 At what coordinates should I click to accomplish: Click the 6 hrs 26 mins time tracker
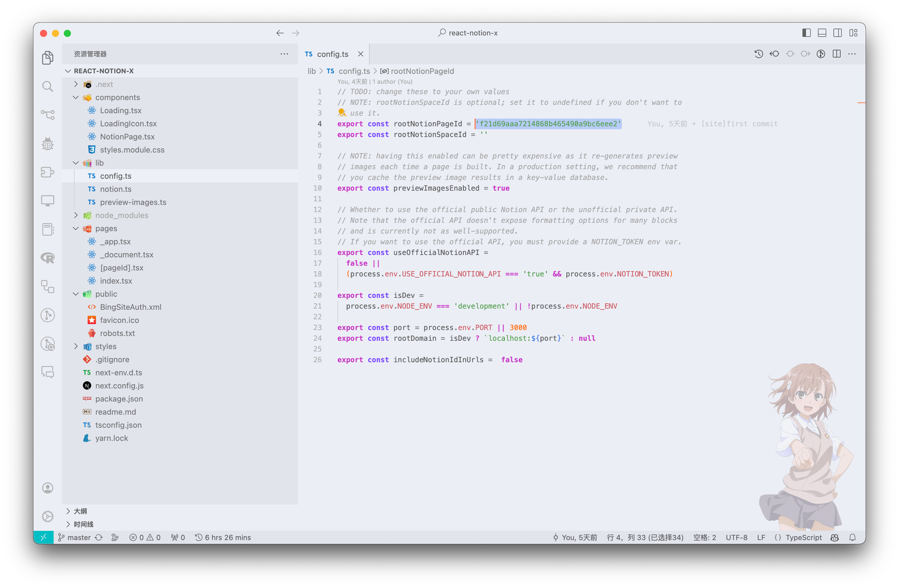tap(223, 537)
